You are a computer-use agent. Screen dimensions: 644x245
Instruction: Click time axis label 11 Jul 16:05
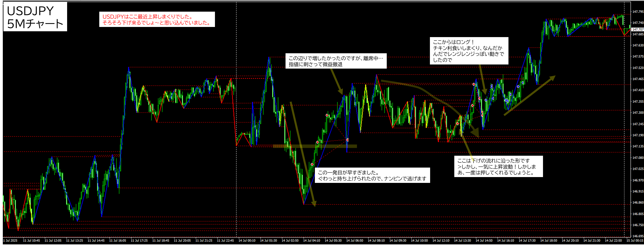(x=117, y=240)
